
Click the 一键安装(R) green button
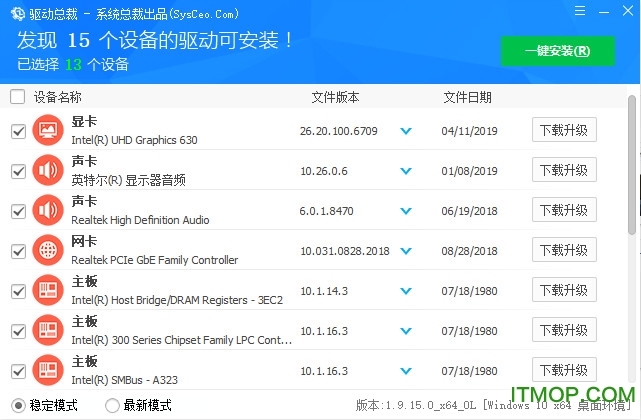pos(558,51)
